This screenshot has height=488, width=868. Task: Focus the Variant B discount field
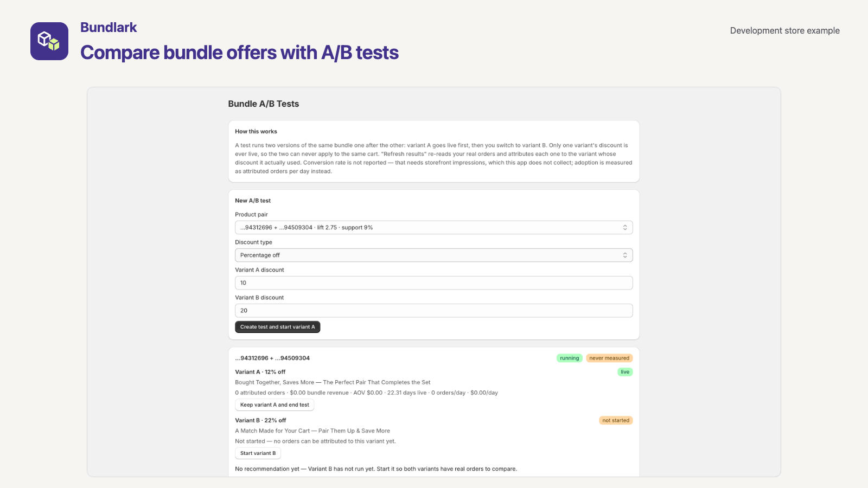click(433, 311)
